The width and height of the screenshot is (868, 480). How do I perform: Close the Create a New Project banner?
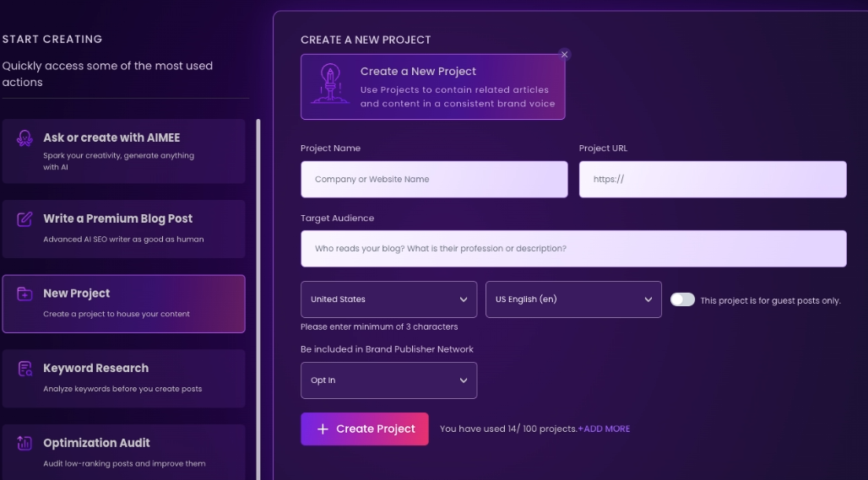coord(565,54)
